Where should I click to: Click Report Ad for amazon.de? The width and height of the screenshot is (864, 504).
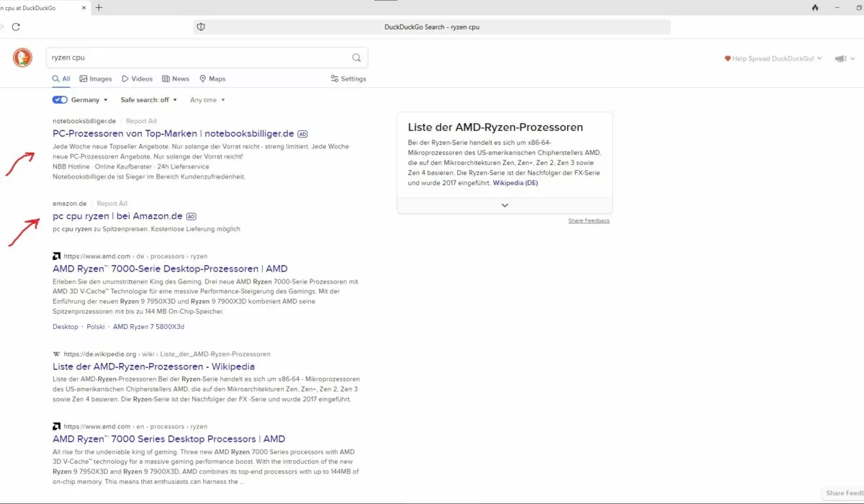click(112, 204)
